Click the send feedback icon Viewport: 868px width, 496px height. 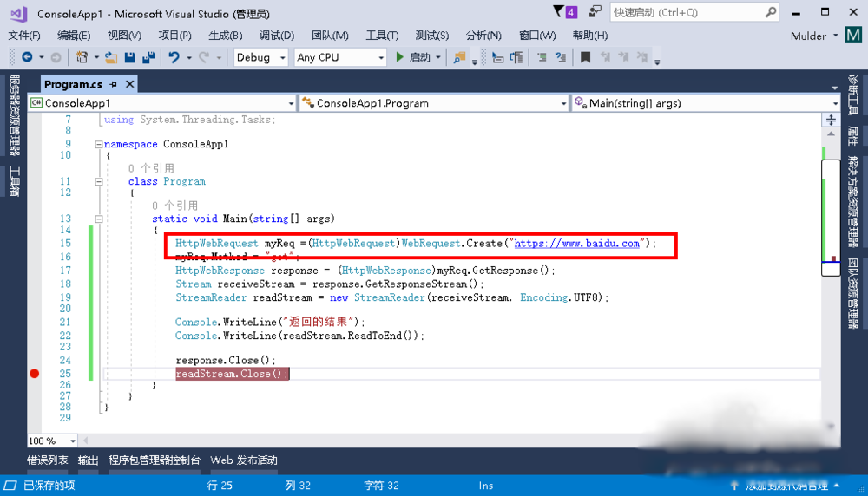pos(595,12)
